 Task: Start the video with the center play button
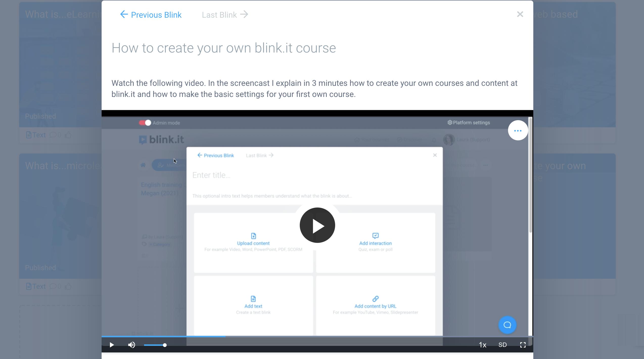317,225
